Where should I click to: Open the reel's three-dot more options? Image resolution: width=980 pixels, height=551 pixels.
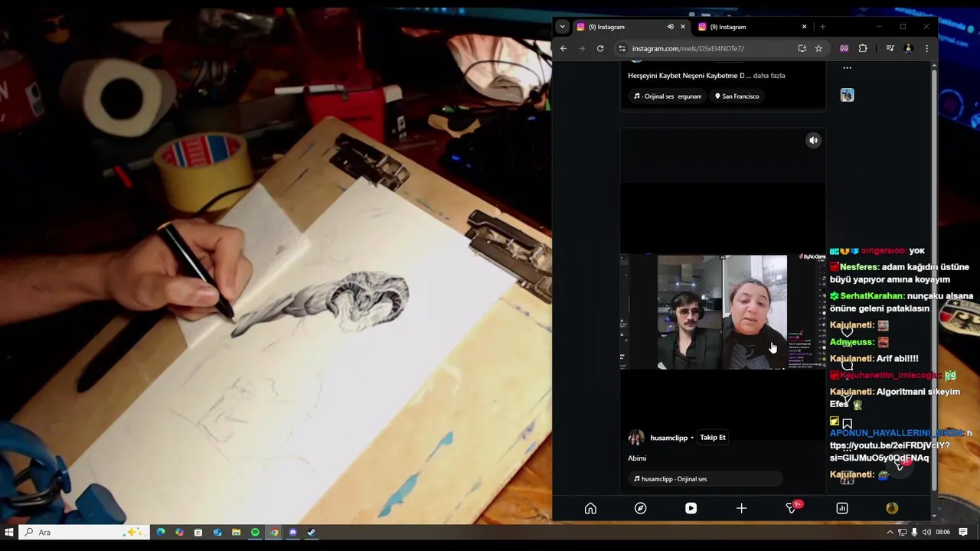coord(847,68)
